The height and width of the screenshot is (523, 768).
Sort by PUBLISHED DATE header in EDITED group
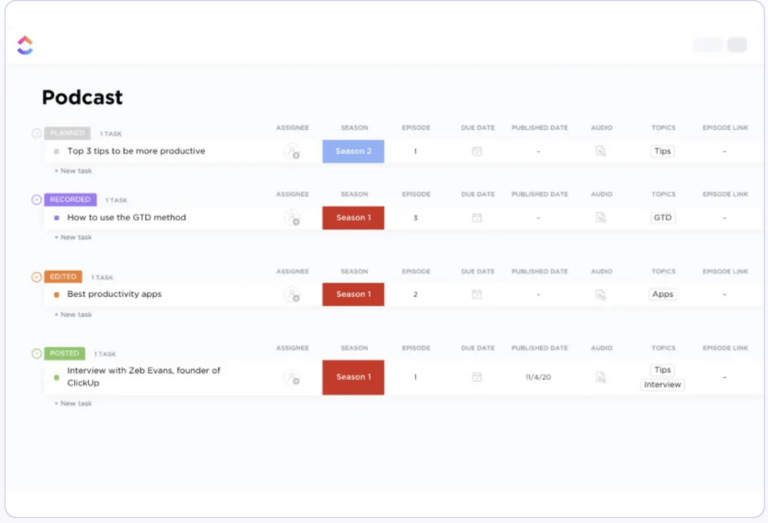(539, 271)
